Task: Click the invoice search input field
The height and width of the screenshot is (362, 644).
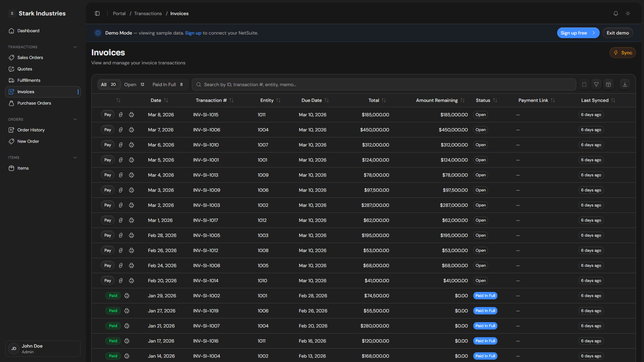Action: click(384, 84)
